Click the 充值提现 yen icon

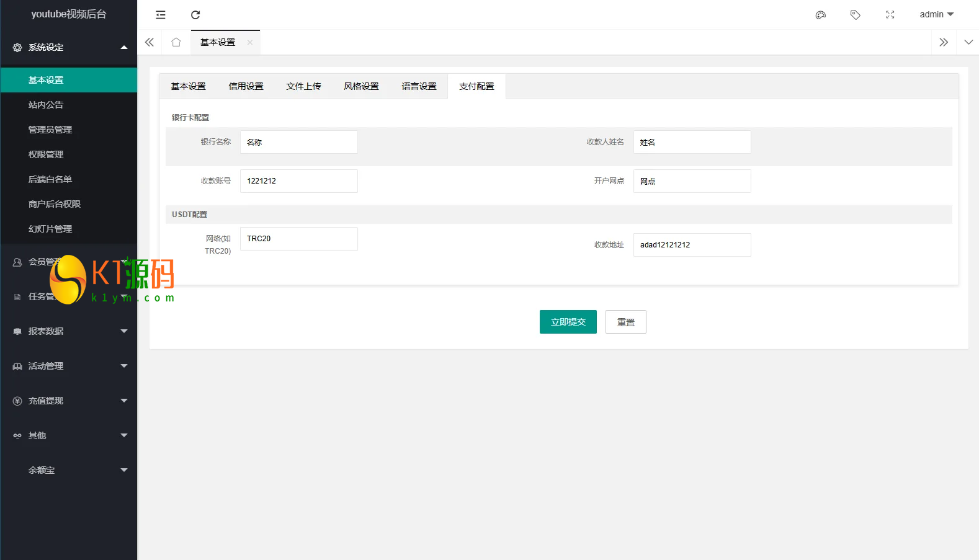point(17,401)
